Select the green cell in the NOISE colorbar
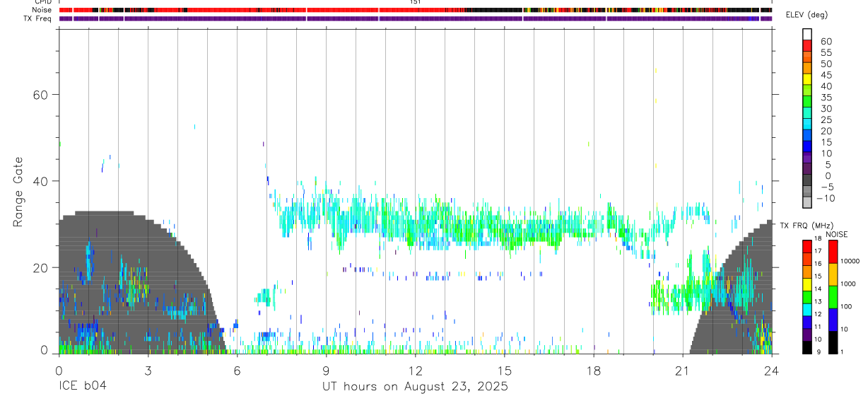 click(x=833, y=297)
